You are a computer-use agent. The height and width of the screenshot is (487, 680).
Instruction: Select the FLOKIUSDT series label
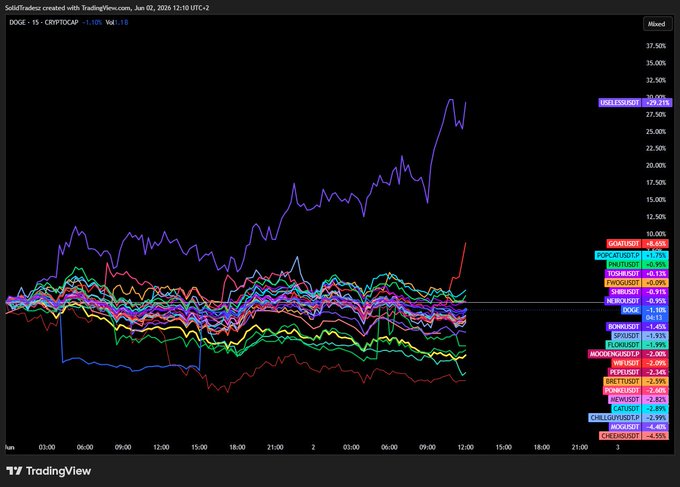tap(623, 345)
